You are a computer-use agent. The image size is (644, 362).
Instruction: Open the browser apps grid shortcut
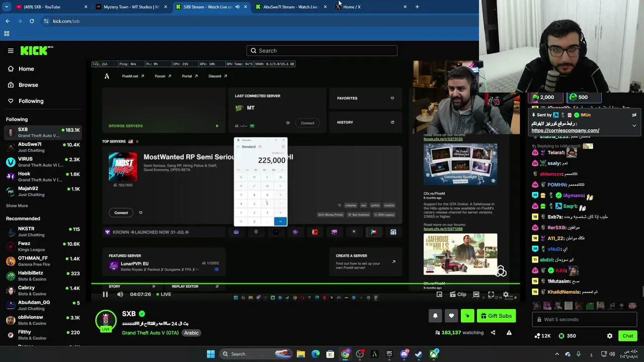click(x=7, y=34)
